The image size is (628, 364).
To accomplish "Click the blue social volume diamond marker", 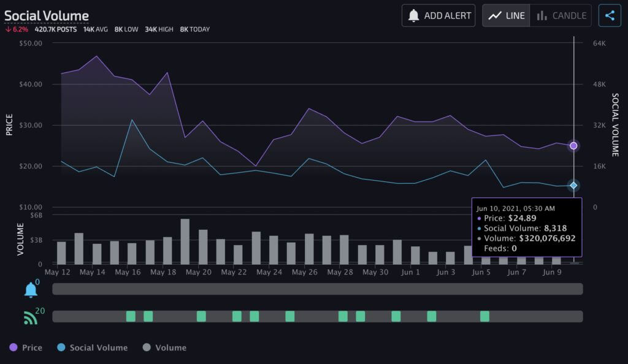I will tap(573, 185).
